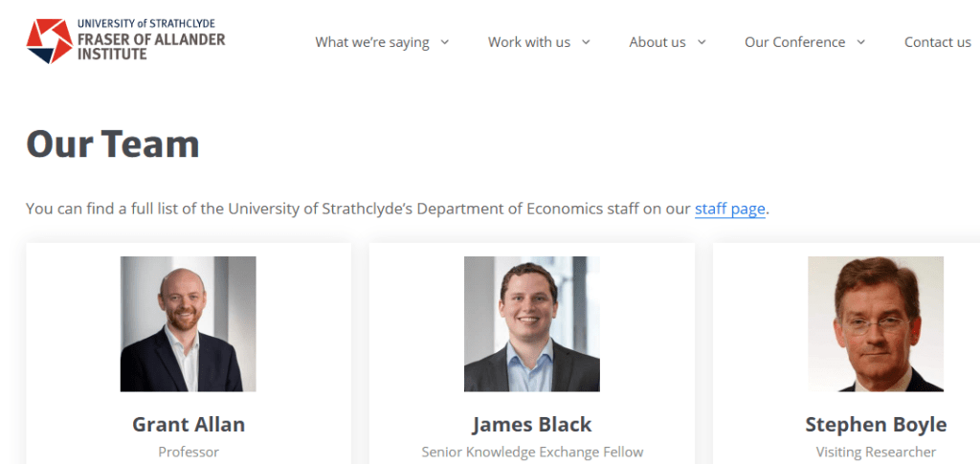
Task: Click the "Our Team" page heading
Action: pyautogui.click(x=113, y=144)
